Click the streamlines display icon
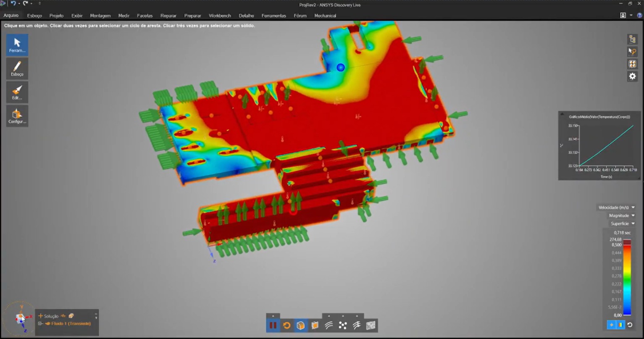This screenshot has height=339, width=644. point(329,325)
